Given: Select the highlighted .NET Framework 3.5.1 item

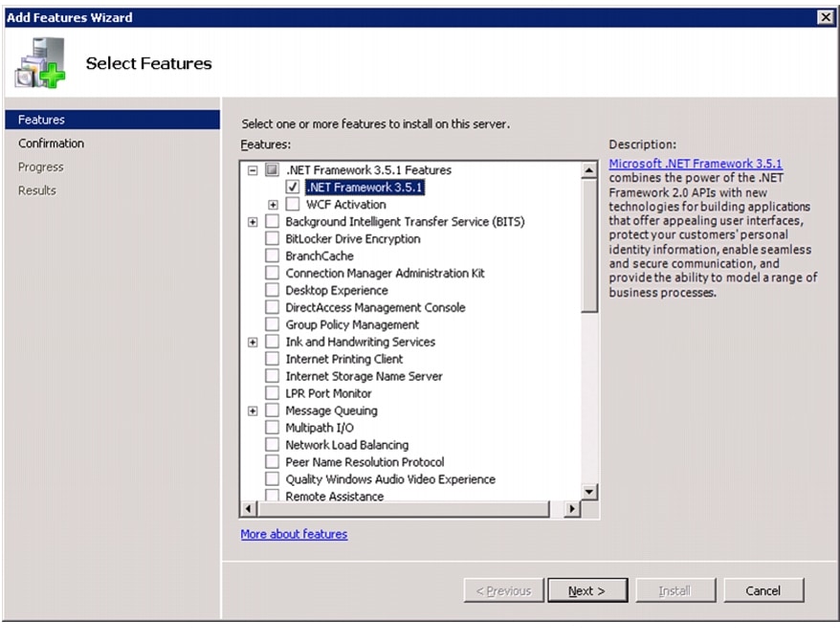Looking at the screenshot, I should tap(365, 187).
